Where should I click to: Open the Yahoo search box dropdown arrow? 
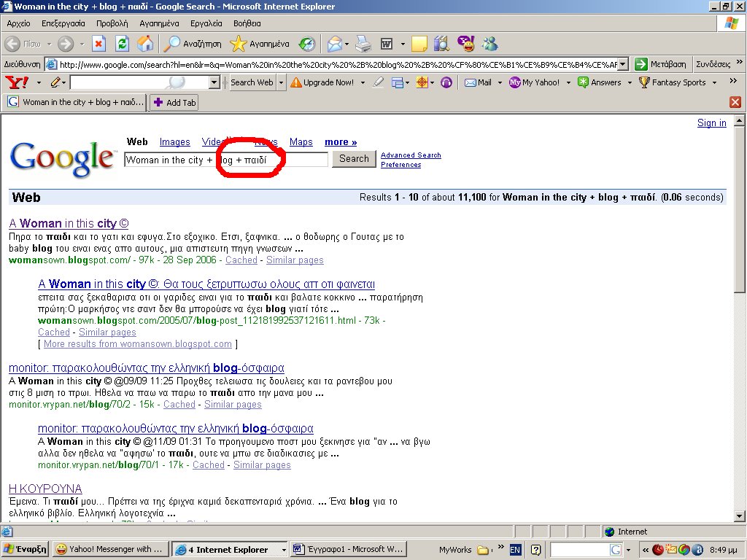click(x=214, y=83)
